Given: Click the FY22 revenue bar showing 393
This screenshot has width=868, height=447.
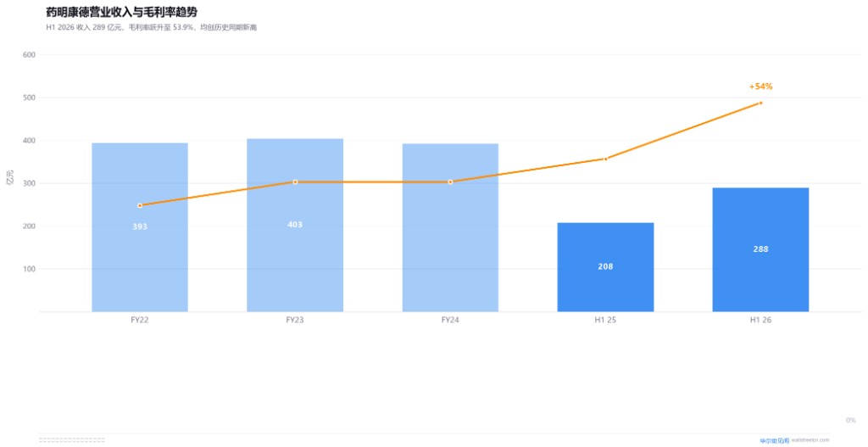Looking at the screenshot, I should click(140, 227).
